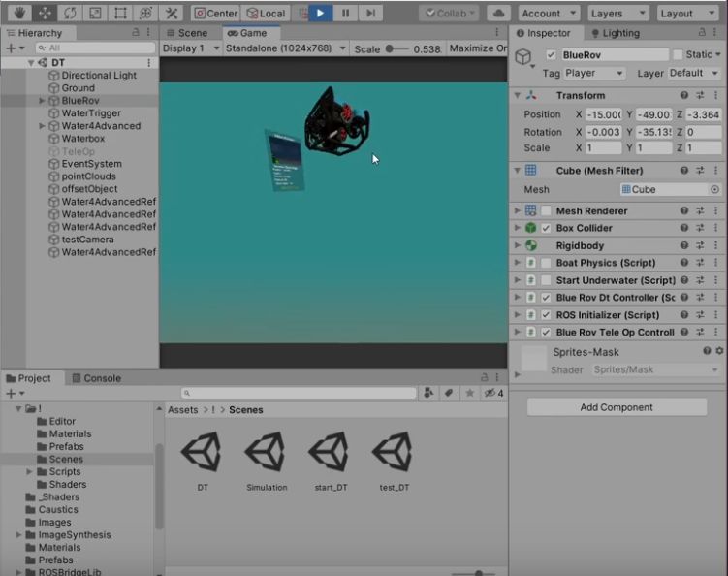Select the Hand tool in toolbar
The height and width of the screenshot is (576, 728).
tap(18, 14)
